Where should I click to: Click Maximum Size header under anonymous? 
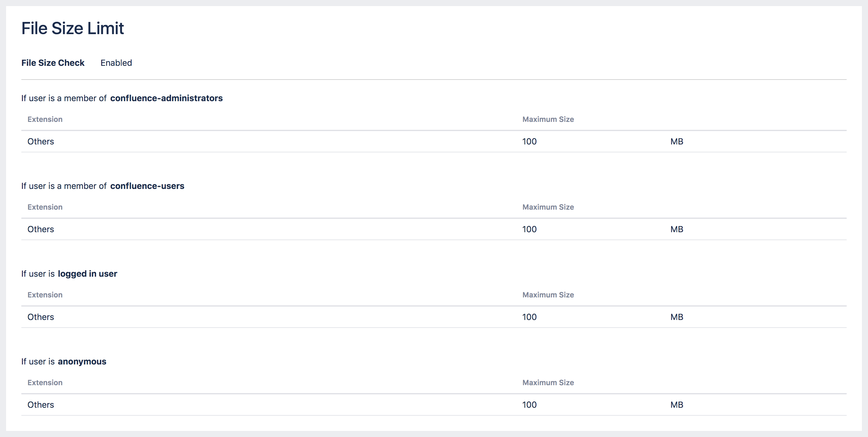(548, 383)
